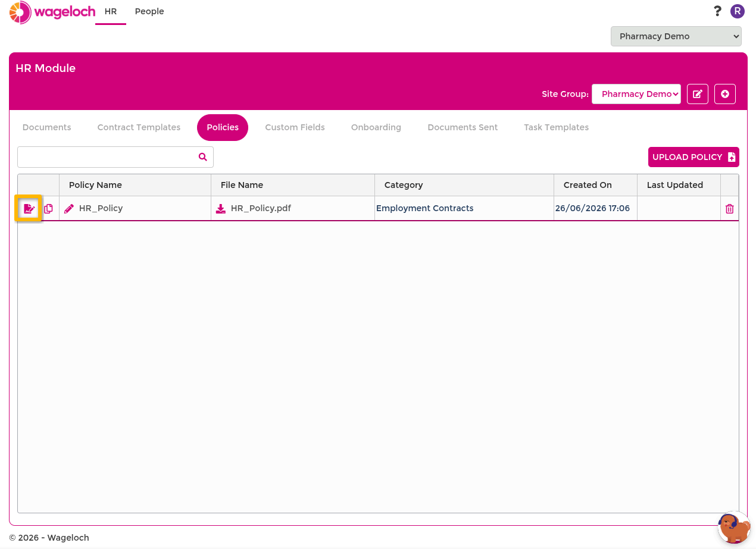756x549 pixels.
Task: Expand the Site Group dropdown
Action: [636, 94]
